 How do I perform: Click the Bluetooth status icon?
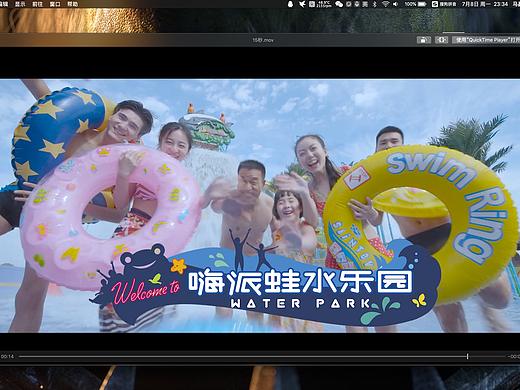(x=375, y=4)
